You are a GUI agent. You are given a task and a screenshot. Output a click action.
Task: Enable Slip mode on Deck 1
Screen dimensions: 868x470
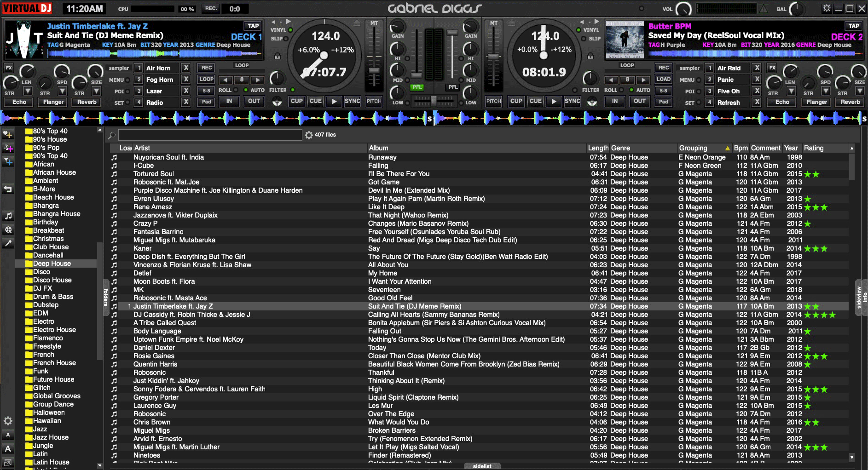pos(286,39)
